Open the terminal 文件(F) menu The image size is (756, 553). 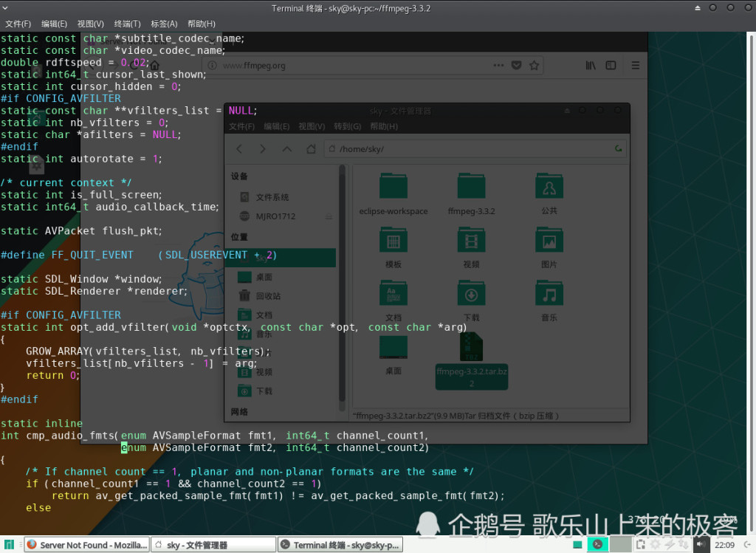(18, 24)
